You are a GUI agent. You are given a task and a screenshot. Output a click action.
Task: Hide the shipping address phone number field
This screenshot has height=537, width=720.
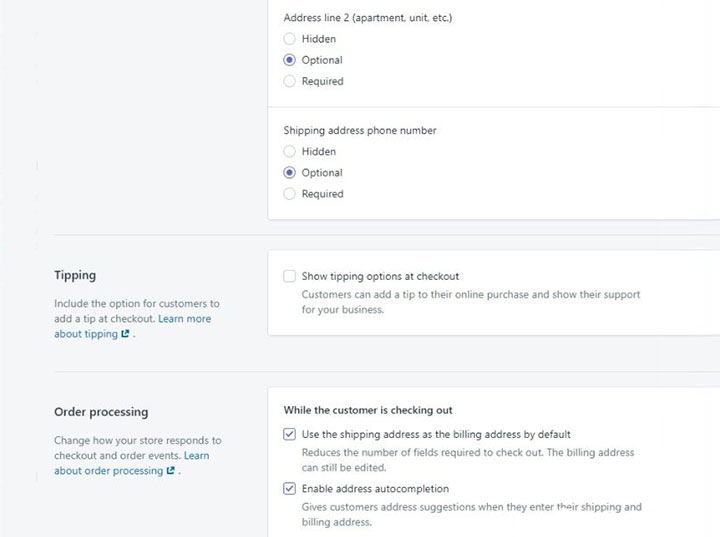point(289,151)
